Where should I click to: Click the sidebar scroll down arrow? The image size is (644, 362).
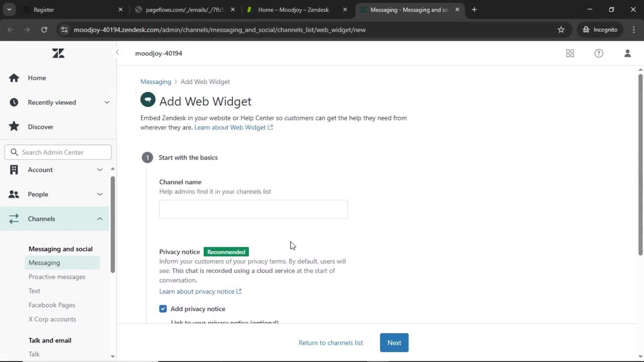[113, 356]
